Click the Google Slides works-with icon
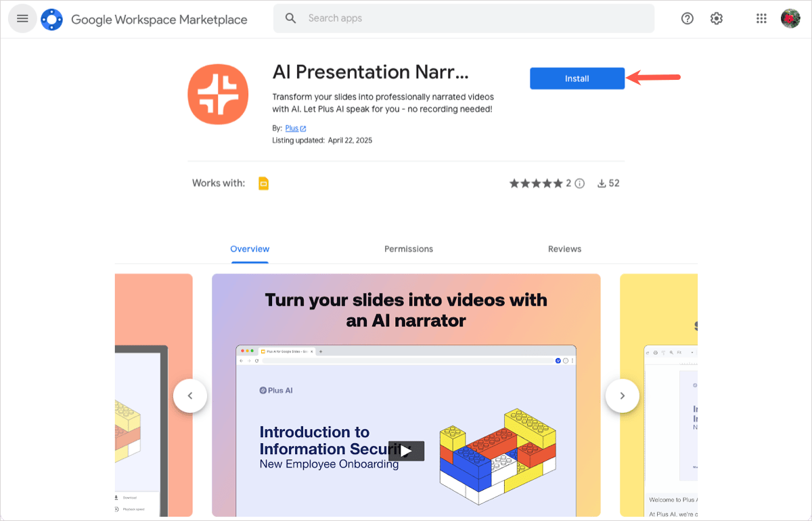The width and height of the screenshot is (812, 521). click(x=264, y=183)
